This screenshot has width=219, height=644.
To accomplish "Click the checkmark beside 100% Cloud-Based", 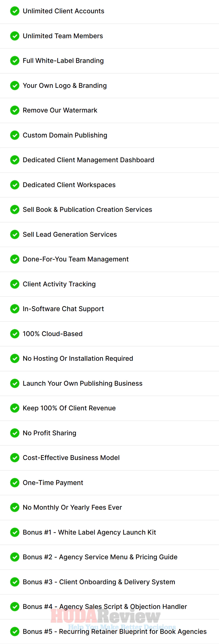I will point(15,334).
